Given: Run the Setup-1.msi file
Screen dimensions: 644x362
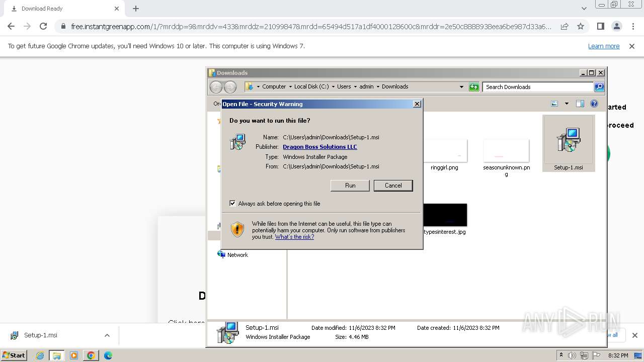Looking at the screenshot, I should pyautogui.click(x=350, y=186).
